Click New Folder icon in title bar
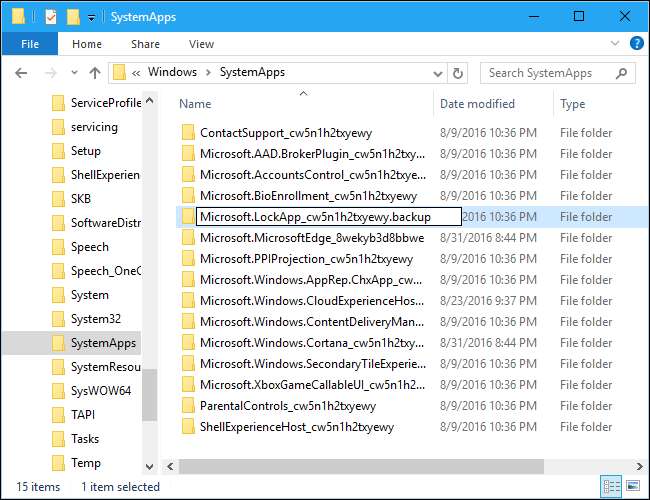 pos(72,16)
